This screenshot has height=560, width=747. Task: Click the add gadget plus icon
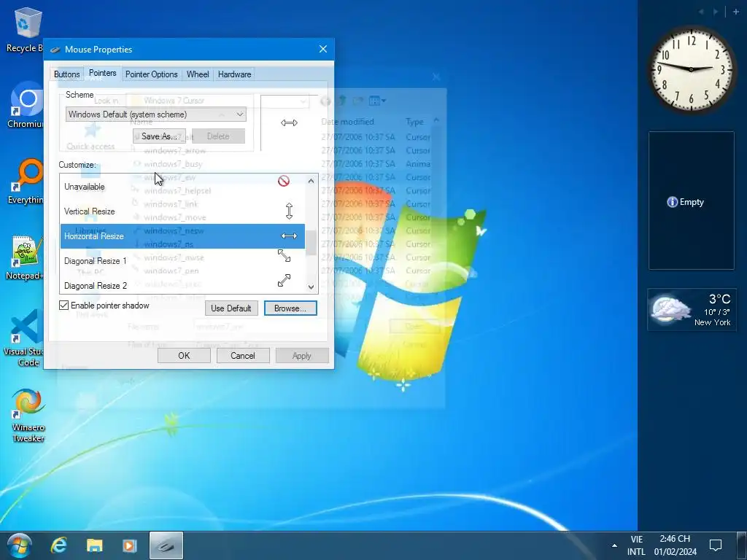735,12
